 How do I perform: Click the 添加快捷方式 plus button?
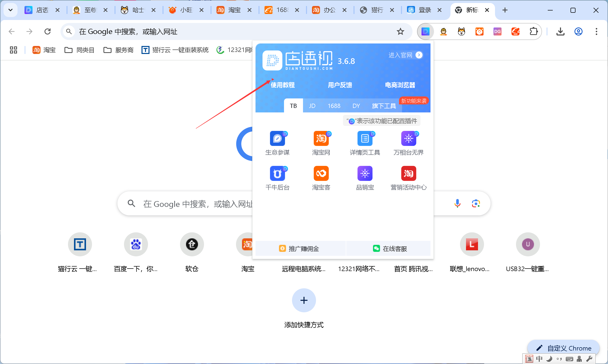pyautogui.click(x=304, y=300)
